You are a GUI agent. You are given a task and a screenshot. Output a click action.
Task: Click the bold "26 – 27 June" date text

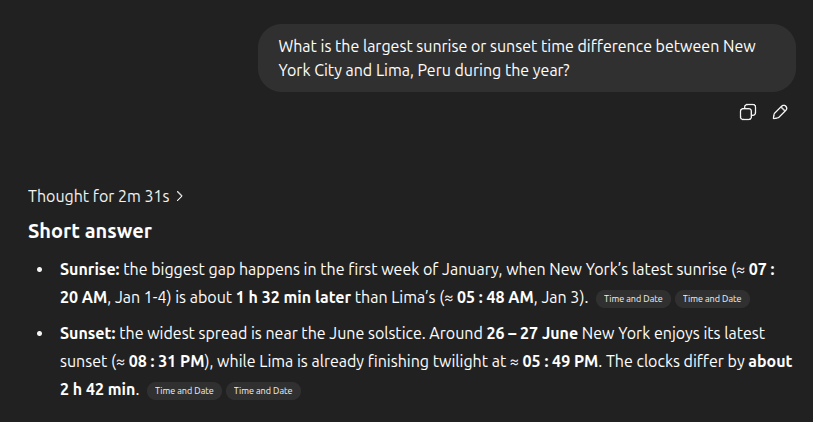tap(532, 333)
